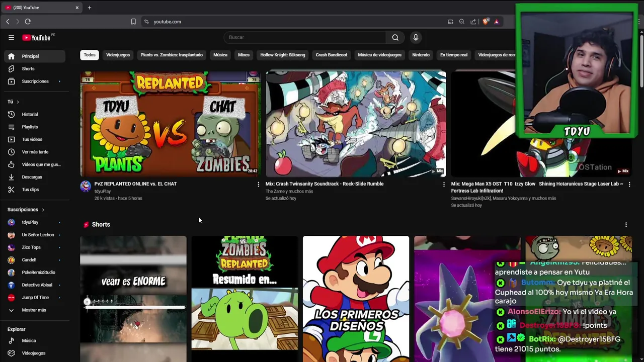Open Tus videos in sidebar
644x362 pixels.
(34, 140)
